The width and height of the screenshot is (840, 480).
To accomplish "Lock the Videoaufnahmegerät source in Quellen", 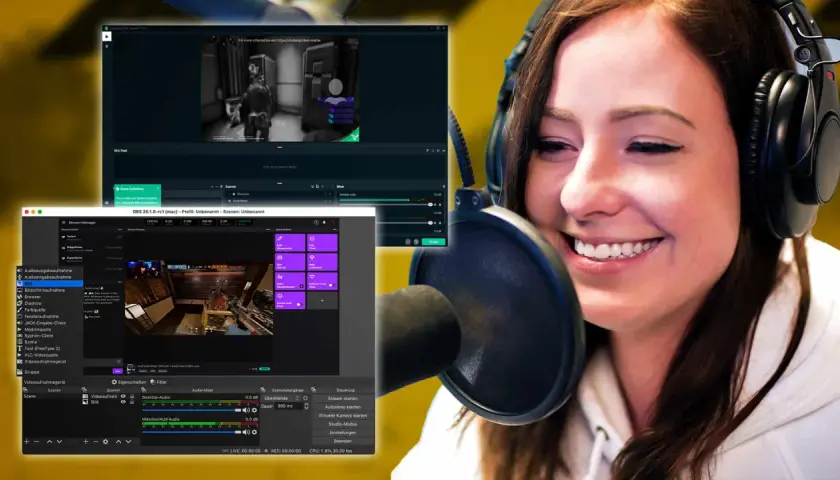I will 132,396.
